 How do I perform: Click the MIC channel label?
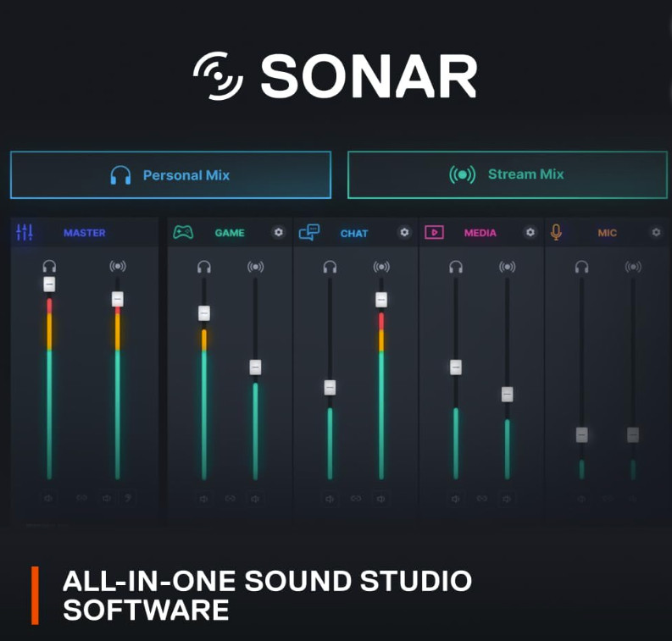(608, 233)
